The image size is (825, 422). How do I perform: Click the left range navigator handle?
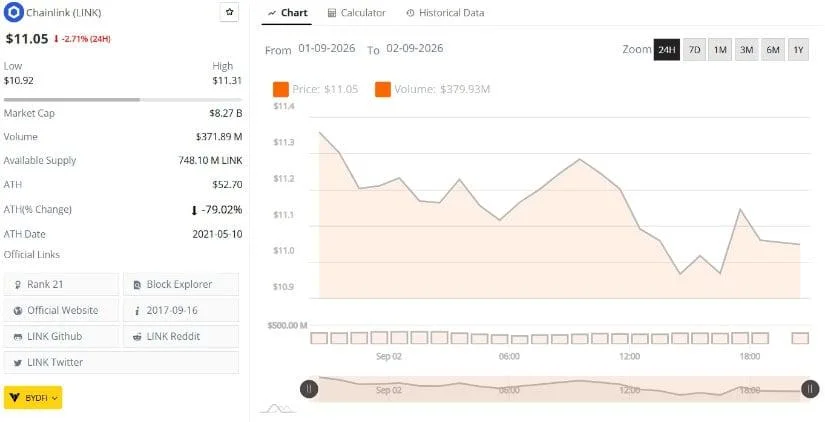(309, 389)
